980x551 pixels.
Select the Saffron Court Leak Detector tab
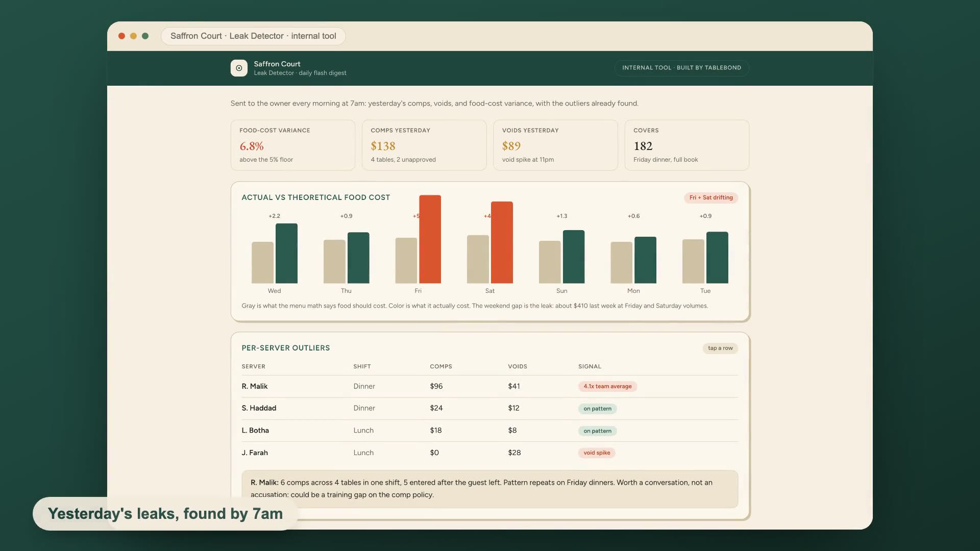[x=253, y=36]
